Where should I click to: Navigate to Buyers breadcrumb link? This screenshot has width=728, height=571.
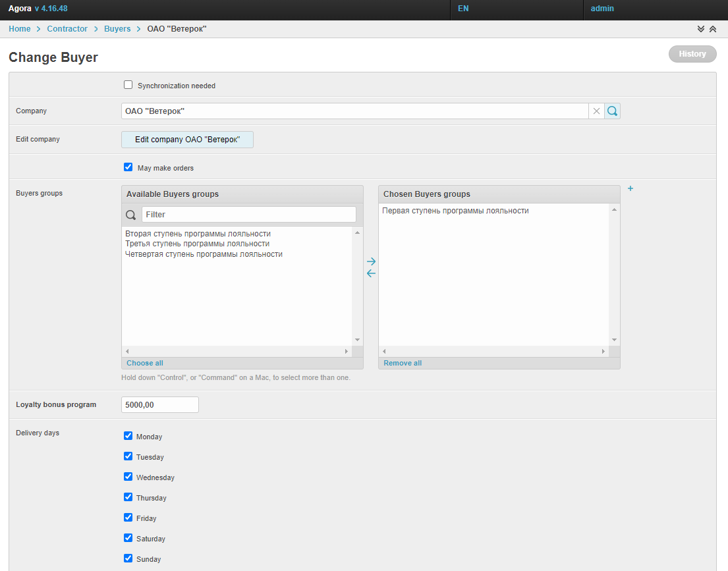(x=117, y=29)
